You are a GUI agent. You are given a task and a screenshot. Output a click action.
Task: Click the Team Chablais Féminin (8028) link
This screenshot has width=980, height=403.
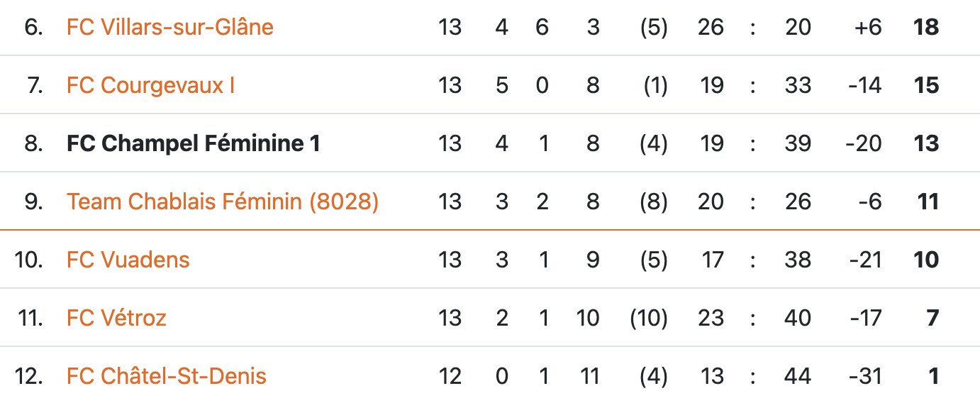(222, 201)
